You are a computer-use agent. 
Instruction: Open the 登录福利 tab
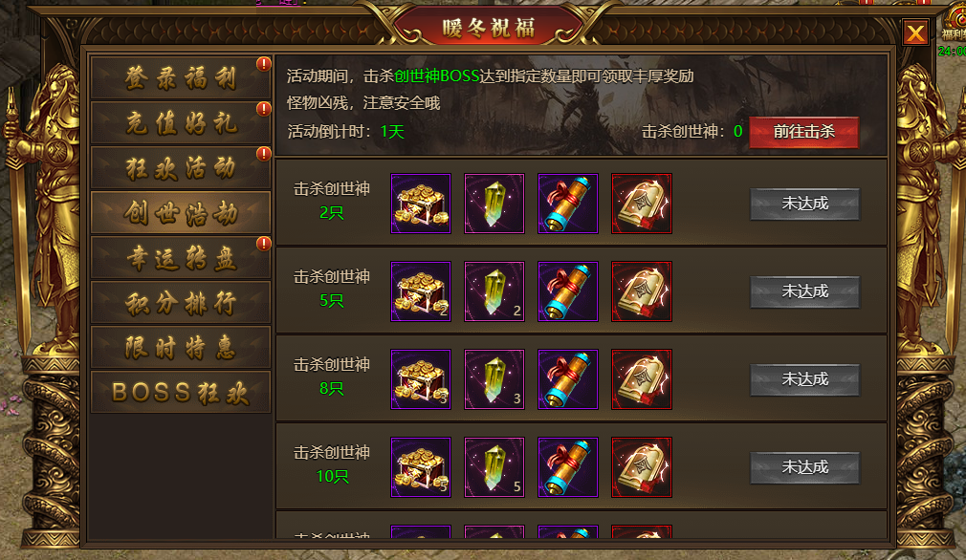[181, 78]
